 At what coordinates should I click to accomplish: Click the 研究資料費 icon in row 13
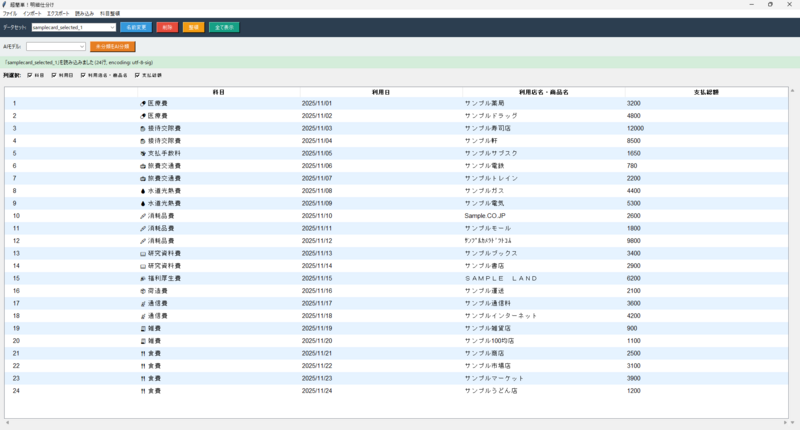143,253
